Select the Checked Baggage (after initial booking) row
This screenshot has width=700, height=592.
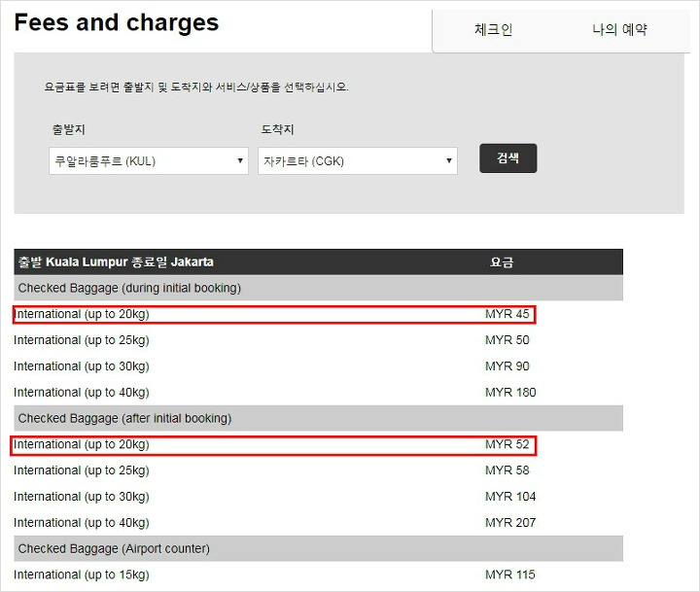[x=318, y=418]
